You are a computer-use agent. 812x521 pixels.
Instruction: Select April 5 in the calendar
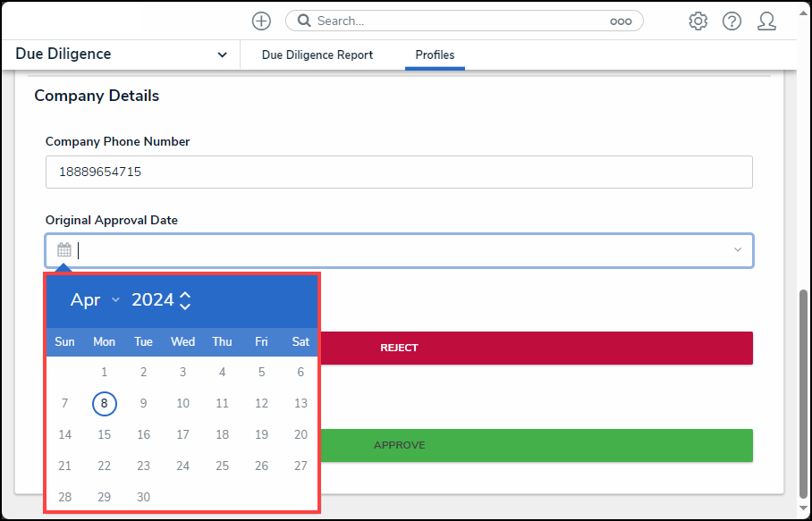click(261, 372)
